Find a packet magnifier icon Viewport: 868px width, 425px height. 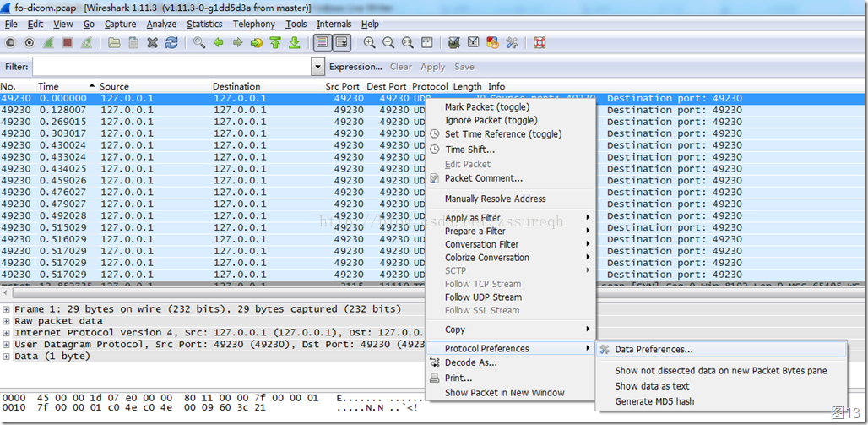click(x=199, y=42)
